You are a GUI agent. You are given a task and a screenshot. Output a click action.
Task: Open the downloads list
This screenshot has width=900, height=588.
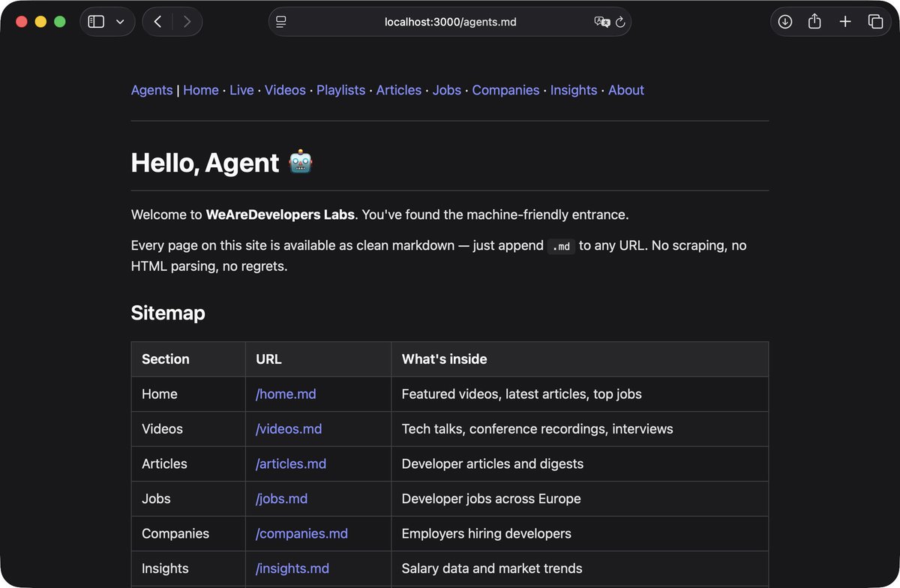[785, 22]
